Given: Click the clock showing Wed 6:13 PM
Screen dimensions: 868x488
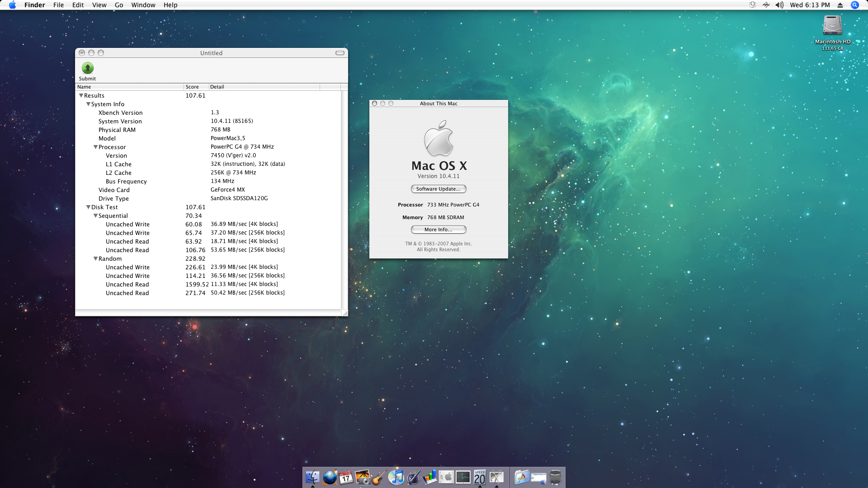Looking at the screenshot, I should pyautogui.click(x=810, y=5).
